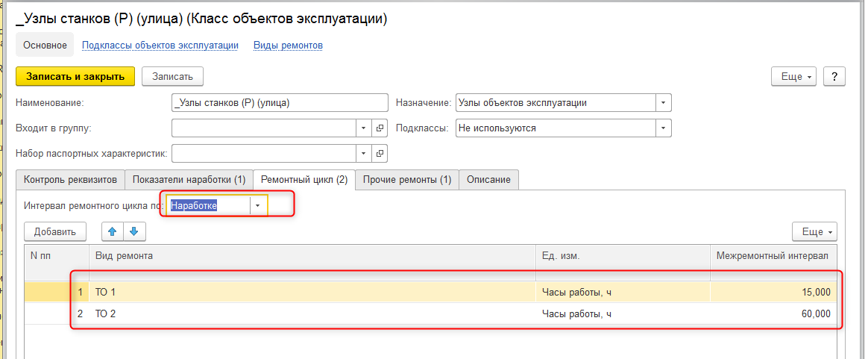Open the 'Виды ремонтов' link
This screenshot has width=868, height=359.
point(288,46)
